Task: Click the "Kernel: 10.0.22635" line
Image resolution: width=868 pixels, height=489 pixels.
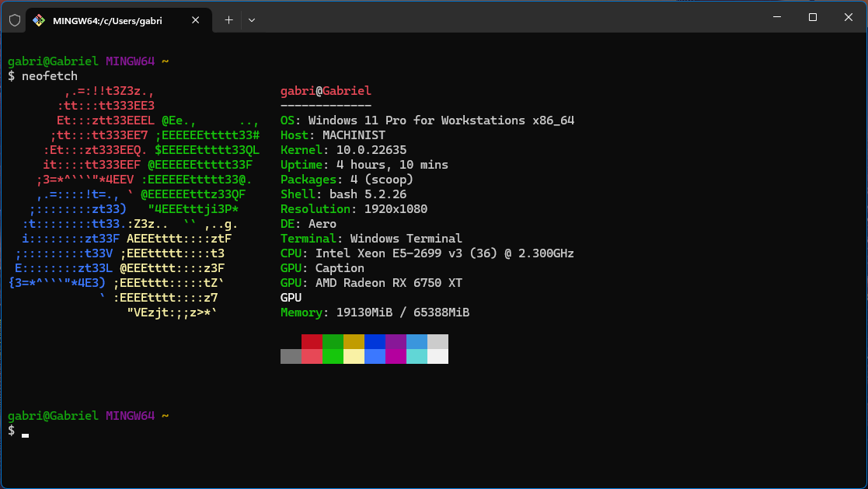Action: tap(343, 150)
